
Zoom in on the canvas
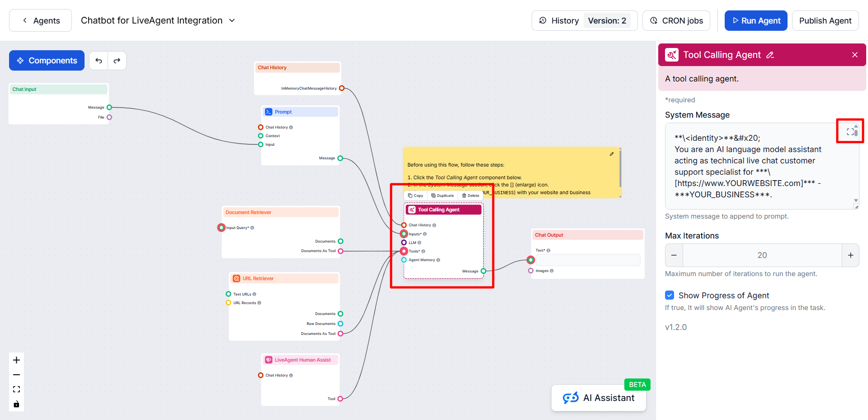(x=17, y=360)
